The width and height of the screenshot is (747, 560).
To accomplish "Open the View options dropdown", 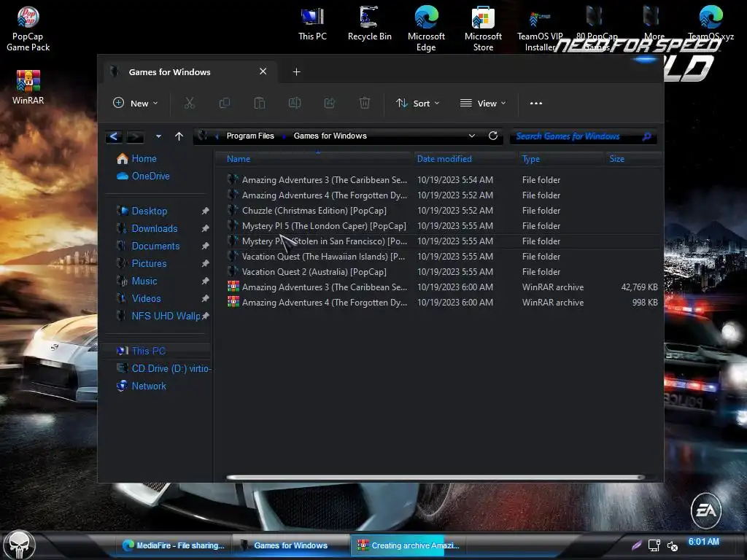I will 483,104.
